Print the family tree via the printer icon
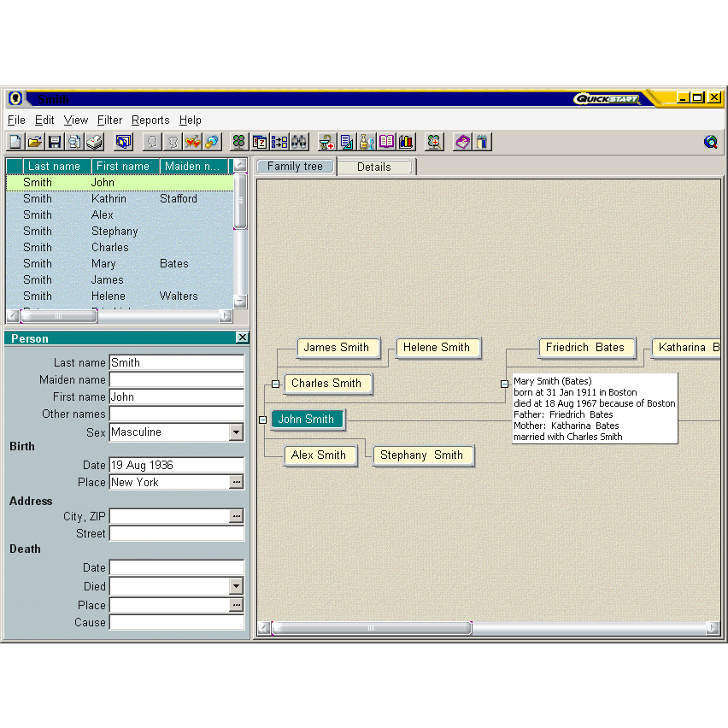The image size is (728, 728). click(x=94, y=142)
